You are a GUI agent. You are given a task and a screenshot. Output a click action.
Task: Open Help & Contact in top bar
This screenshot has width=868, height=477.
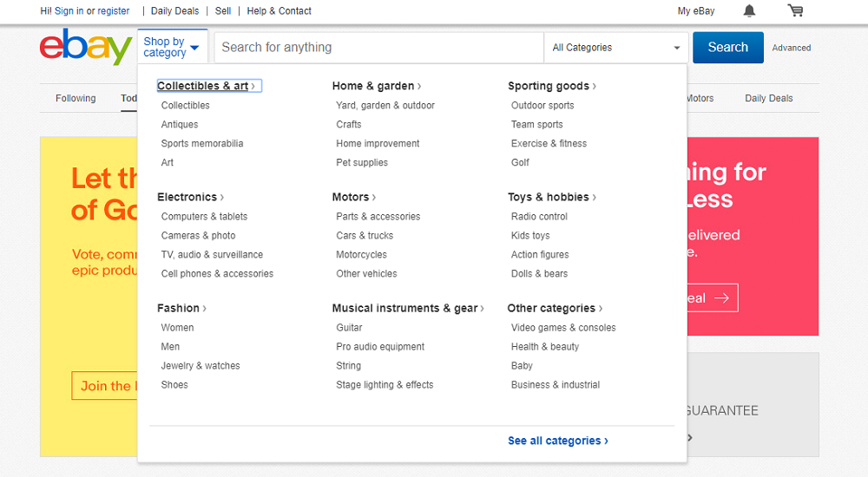(279, 11)
